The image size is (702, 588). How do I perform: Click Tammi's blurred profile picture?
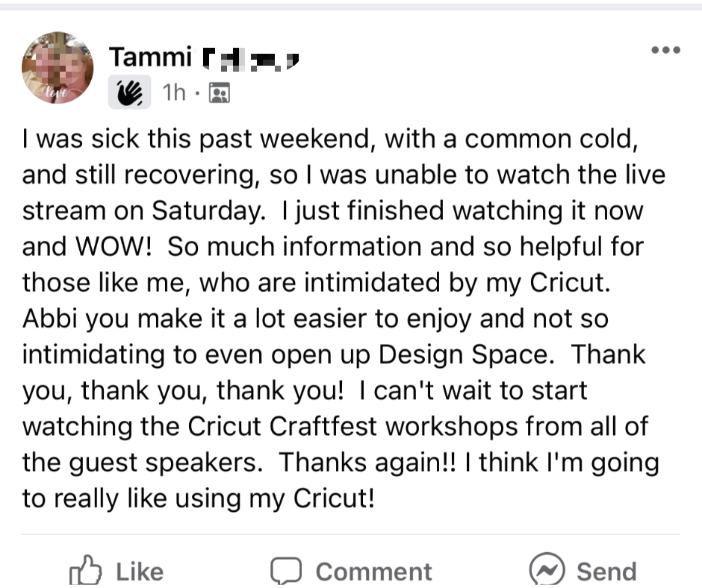point(58,68)
